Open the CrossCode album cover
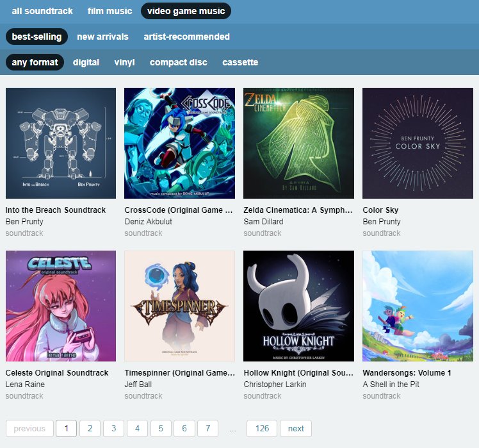The height and width of the screenshot is (448, 479). click(179, 143)
